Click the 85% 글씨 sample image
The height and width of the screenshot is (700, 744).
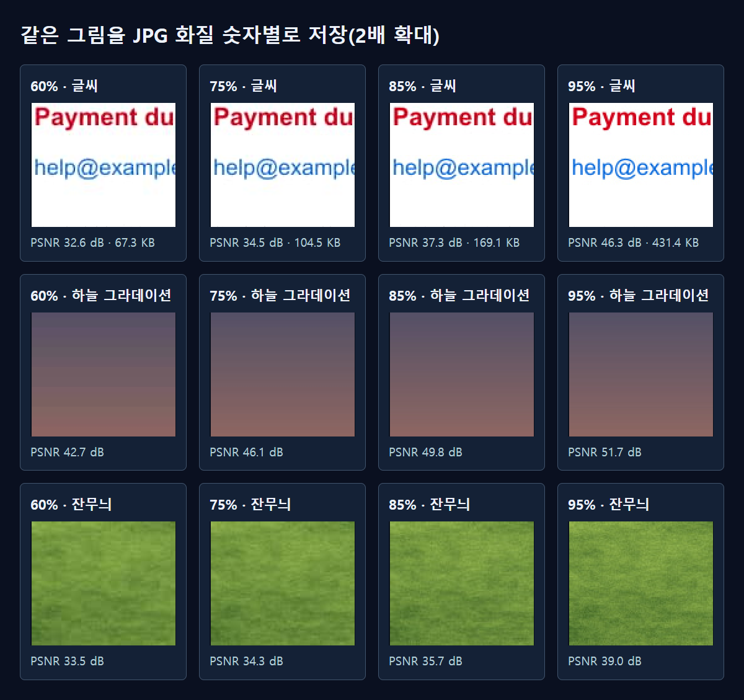click(x=462, y=165)
